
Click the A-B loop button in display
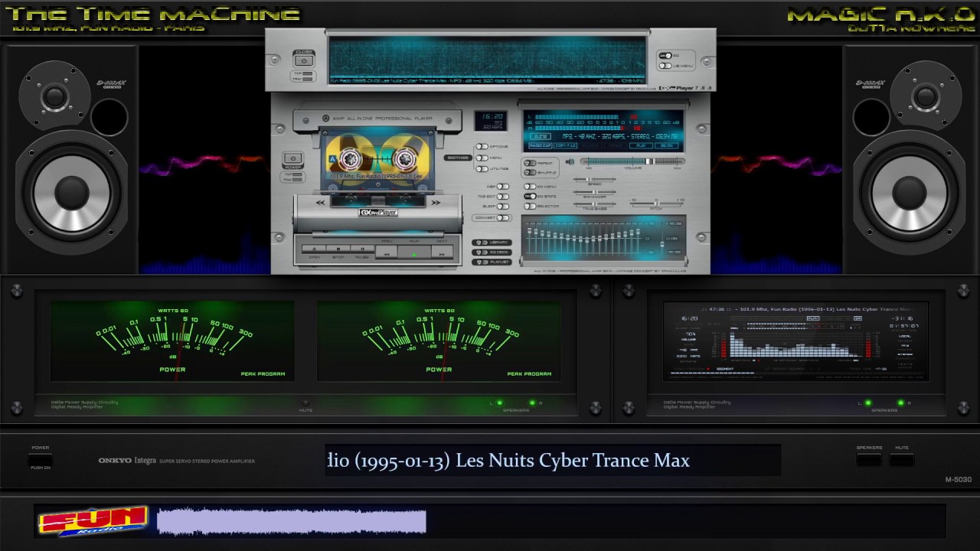pos(541,136)
